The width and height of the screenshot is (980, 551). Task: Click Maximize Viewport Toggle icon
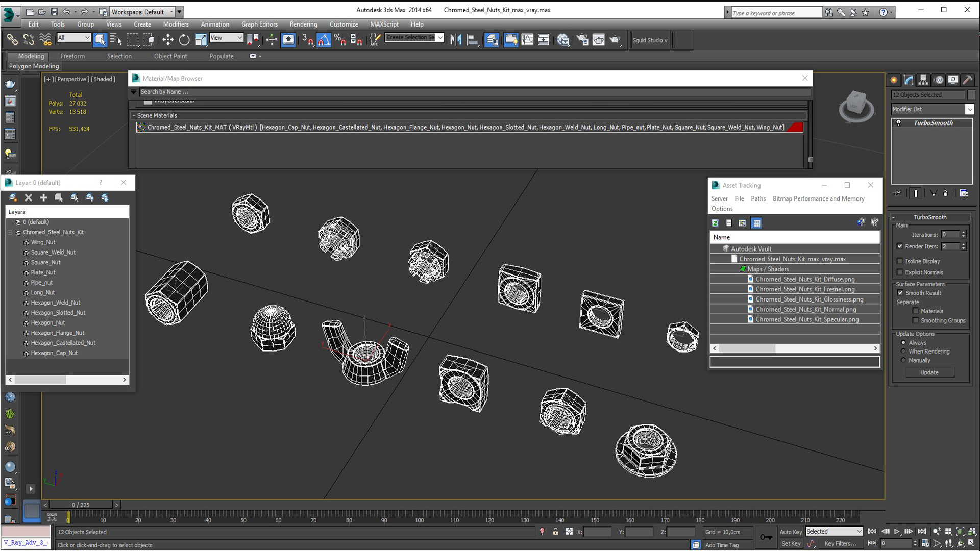tap(972, 543)
